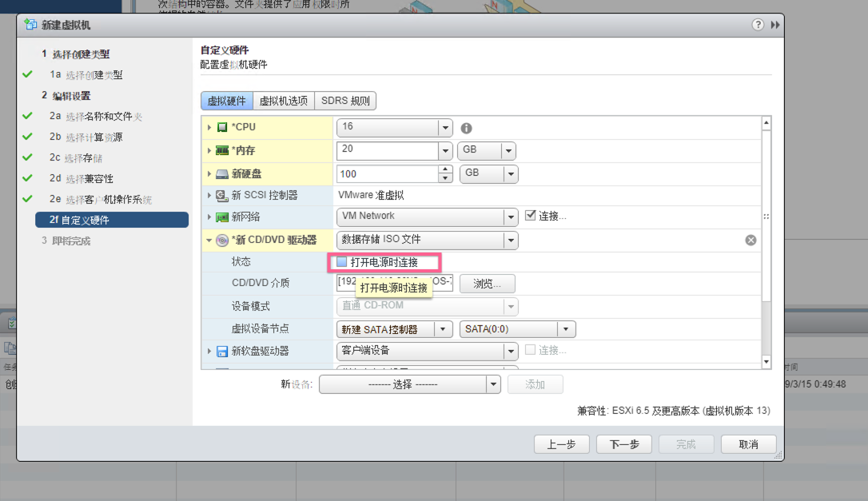The width and height of the screenshot is (868, 501).
Task: Click the new network adapter icon
Action: coord(222,217)
